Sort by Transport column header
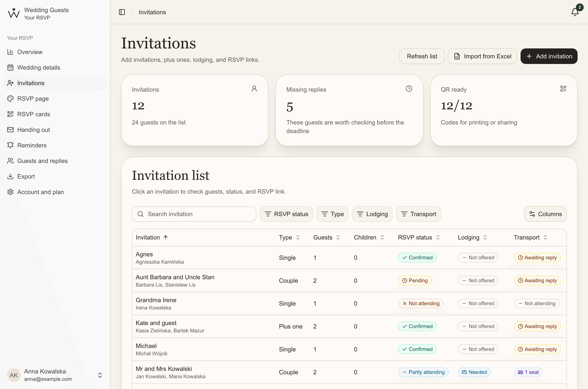Image resolution: width=588 pixels, height=389 pixels. pos(530,238)
